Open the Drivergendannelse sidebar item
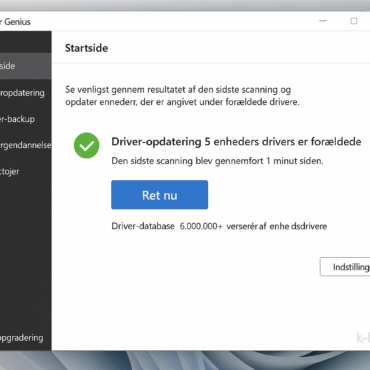Screen dimensions: 370x370 [26, 145]
